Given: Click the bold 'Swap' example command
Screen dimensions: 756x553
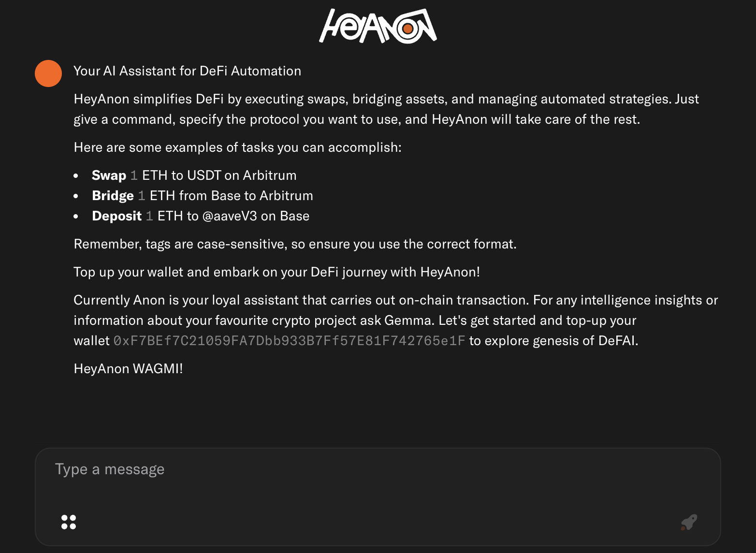Looking at the screenshot, I should [109, 175].
